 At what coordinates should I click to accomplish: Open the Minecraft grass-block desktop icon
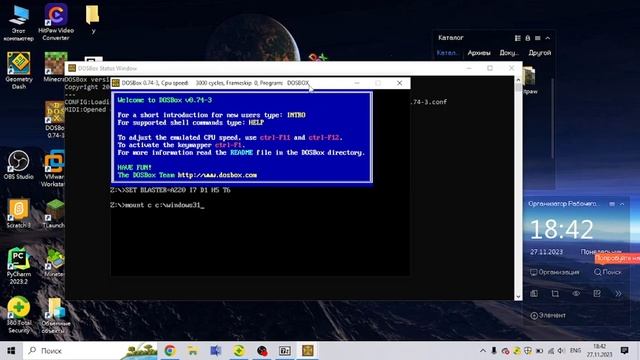coord(56,67)
